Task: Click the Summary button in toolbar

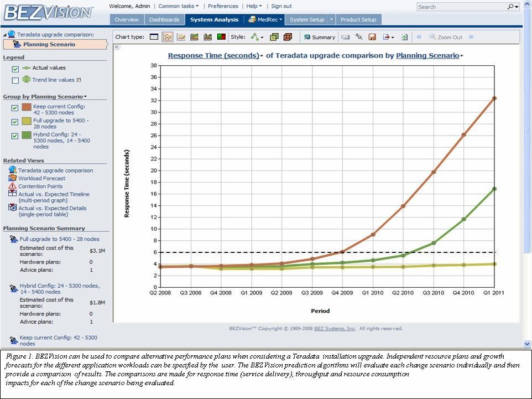Action: point(320,37)
